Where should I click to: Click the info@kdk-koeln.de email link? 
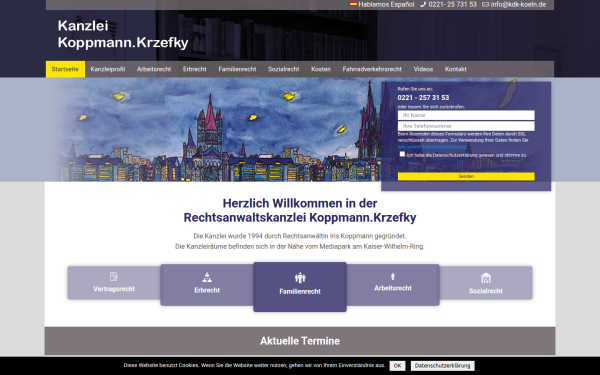(x=518, y=5)
